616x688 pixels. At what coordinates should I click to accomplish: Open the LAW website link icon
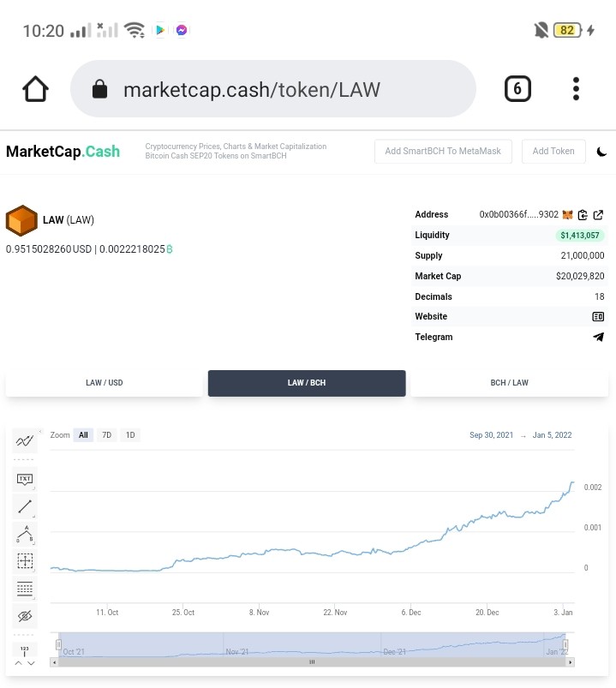[x=598, y=316]
